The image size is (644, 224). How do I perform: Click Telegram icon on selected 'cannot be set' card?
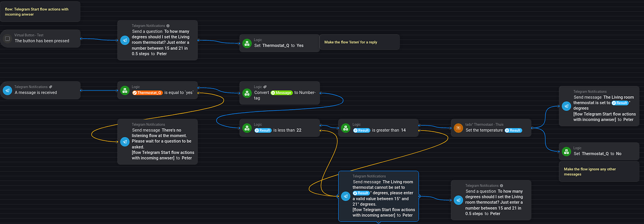click(x=345, y=196)
